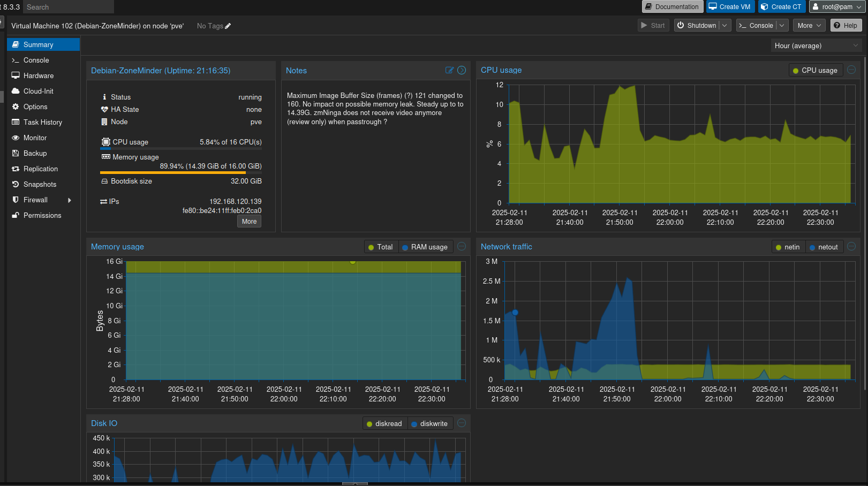Click the Monitor eye icon
Screen dimensions: 868x486
[x=16, y=138]
